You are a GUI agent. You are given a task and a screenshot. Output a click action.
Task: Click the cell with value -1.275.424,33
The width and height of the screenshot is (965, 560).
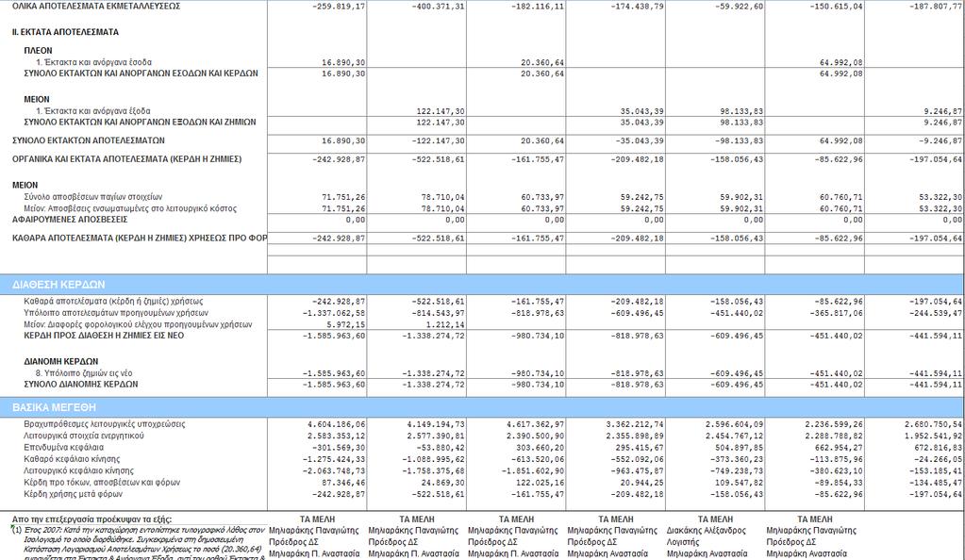334,459
